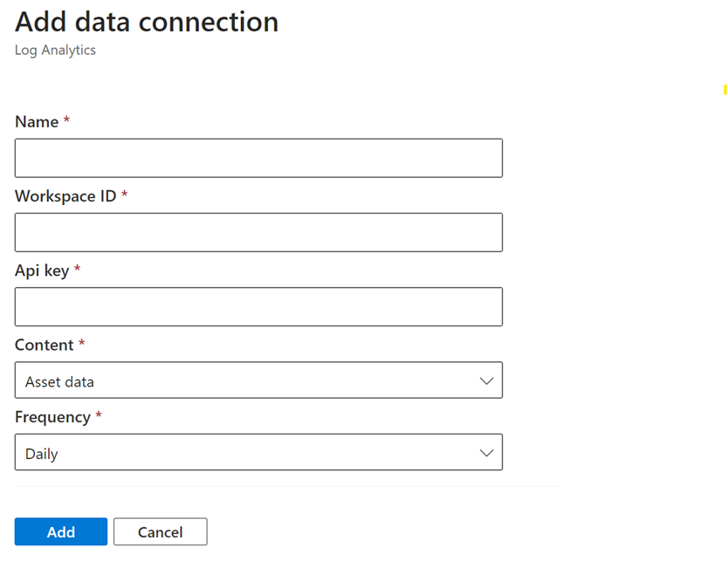Click the Workspace ID label text
This screenshot has height=588, width=728.
65,196
